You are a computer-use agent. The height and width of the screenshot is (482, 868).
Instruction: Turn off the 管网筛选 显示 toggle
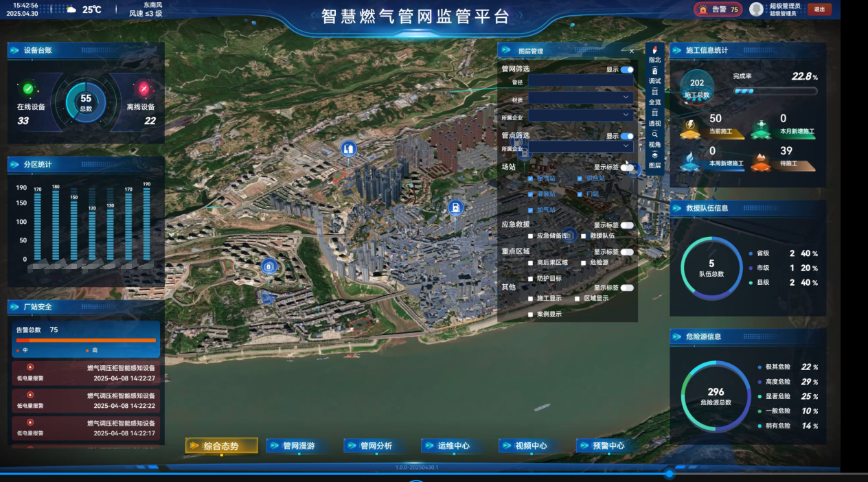pos(627,69)
